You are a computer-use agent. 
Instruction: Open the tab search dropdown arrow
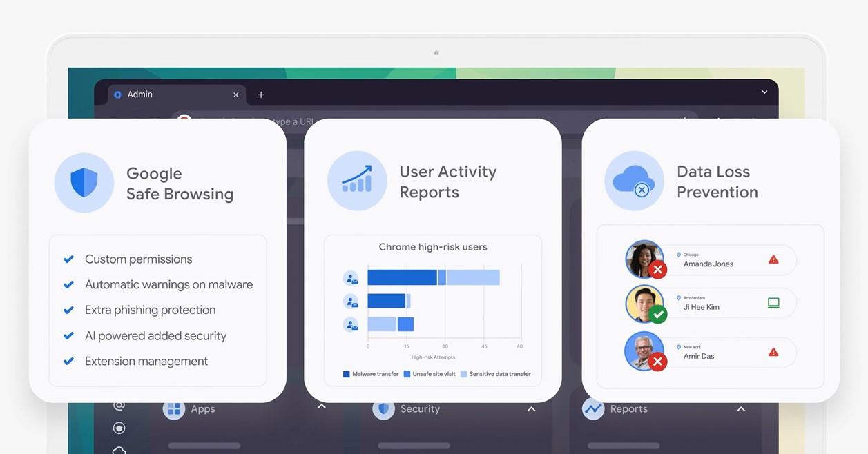(764, 92)
